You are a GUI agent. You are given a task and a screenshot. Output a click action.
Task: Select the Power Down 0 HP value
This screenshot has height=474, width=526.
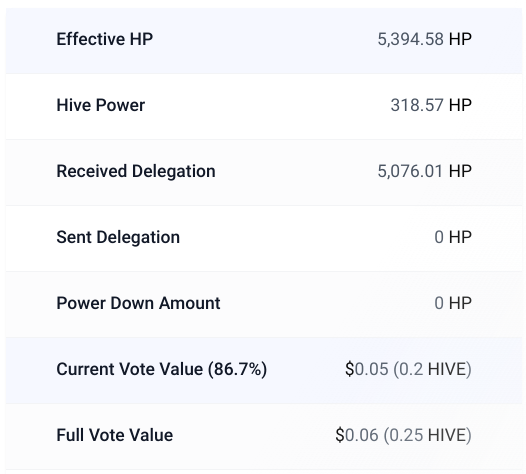pyautogui.click(x=453, y=303)
